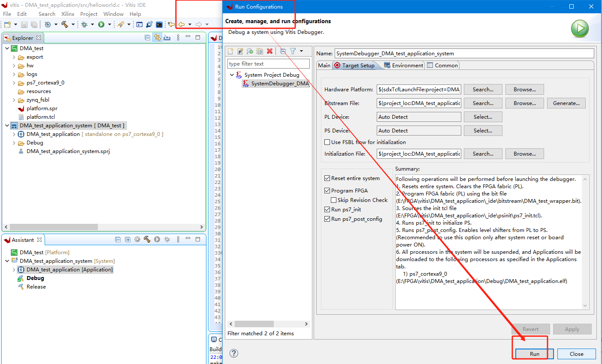Open Run button dropdown arrow in toolbar
The height and width of the screenshot is (364, 602).
click(x=109, y=24)
